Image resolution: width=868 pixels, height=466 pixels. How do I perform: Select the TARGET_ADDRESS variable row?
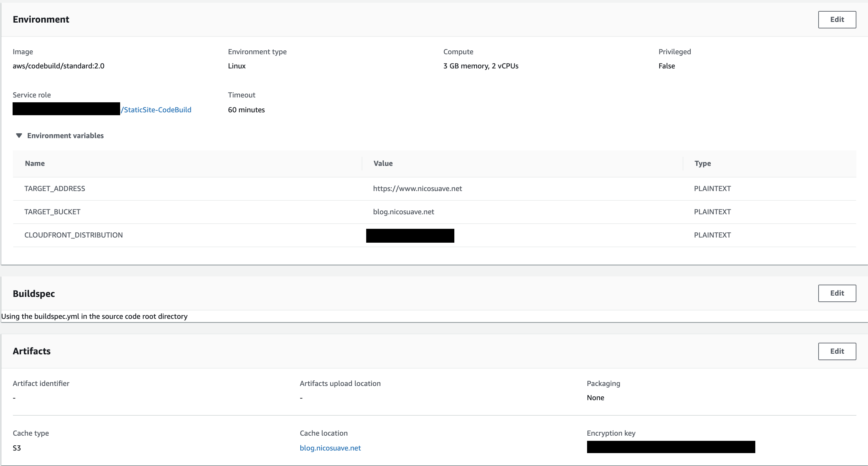[x=55, y=188]
